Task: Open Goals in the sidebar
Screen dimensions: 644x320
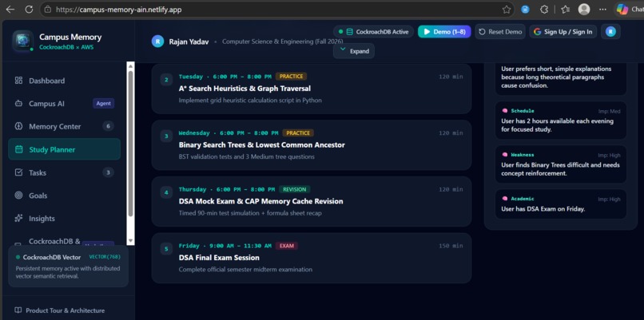Action: 64,196
